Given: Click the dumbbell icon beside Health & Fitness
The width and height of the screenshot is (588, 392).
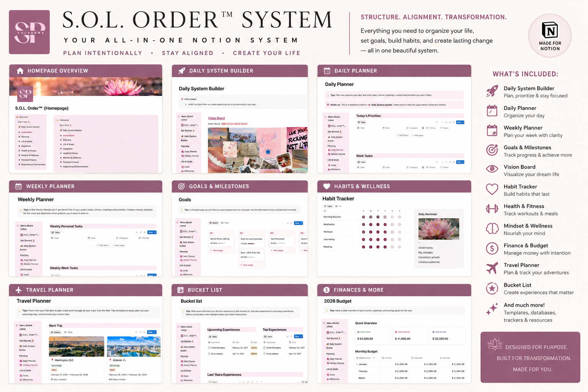Looking at the screenshot, I should click(492, 209).
